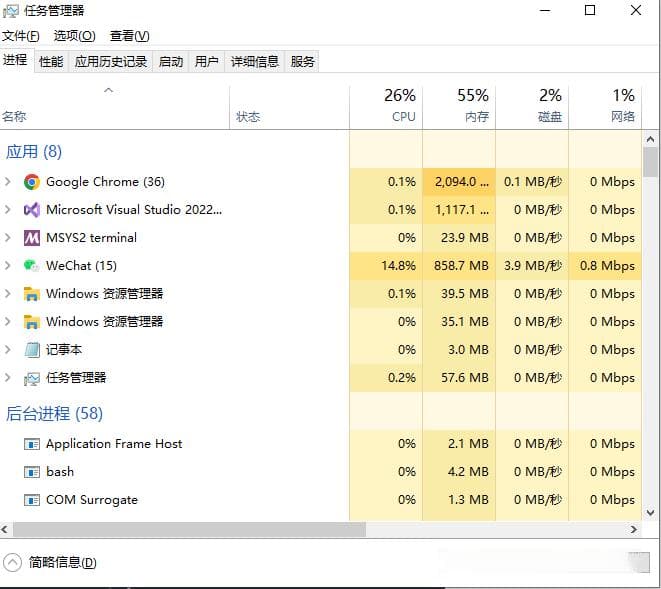
Task: Expand the Google Chrome (36) process group
Action: pos(8,182)
